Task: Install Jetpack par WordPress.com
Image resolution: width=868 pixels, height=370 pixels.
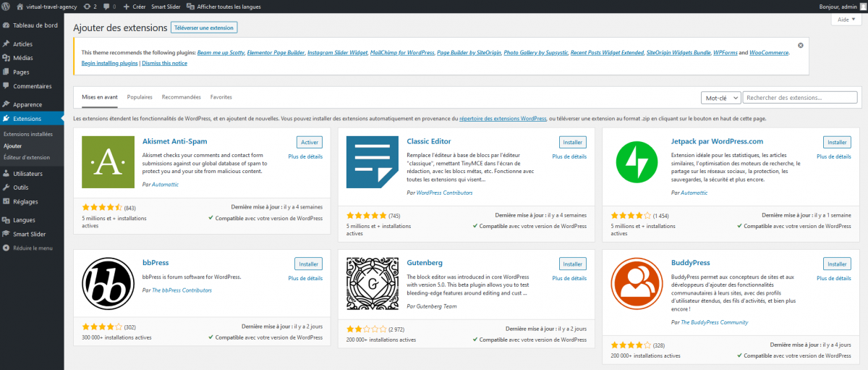Action: (x=837, y=142)
